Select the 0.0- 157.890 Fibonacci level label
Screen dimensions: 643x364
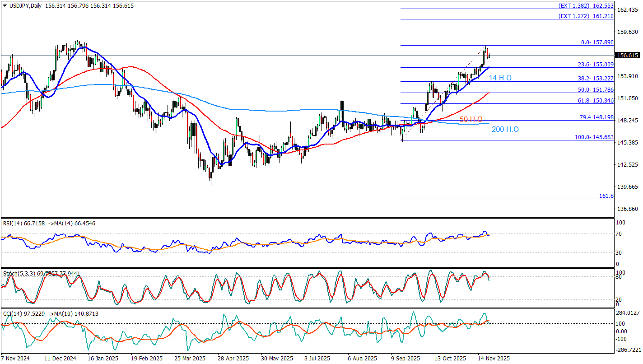tap(596, 42)
